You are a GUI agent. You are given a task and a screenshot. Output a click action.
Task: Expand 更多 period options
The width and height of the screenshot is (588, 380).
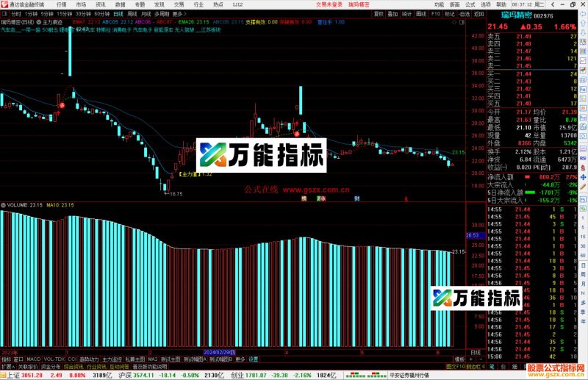click(179, 14)
